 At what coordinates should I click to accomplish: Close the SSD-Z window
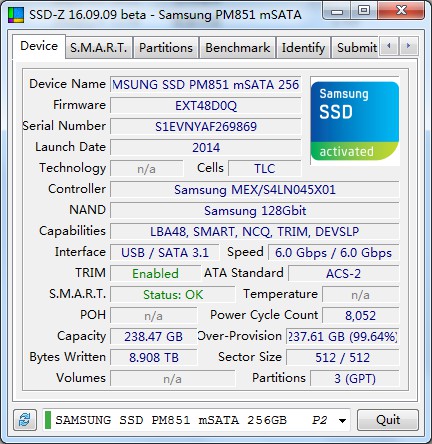401,11
